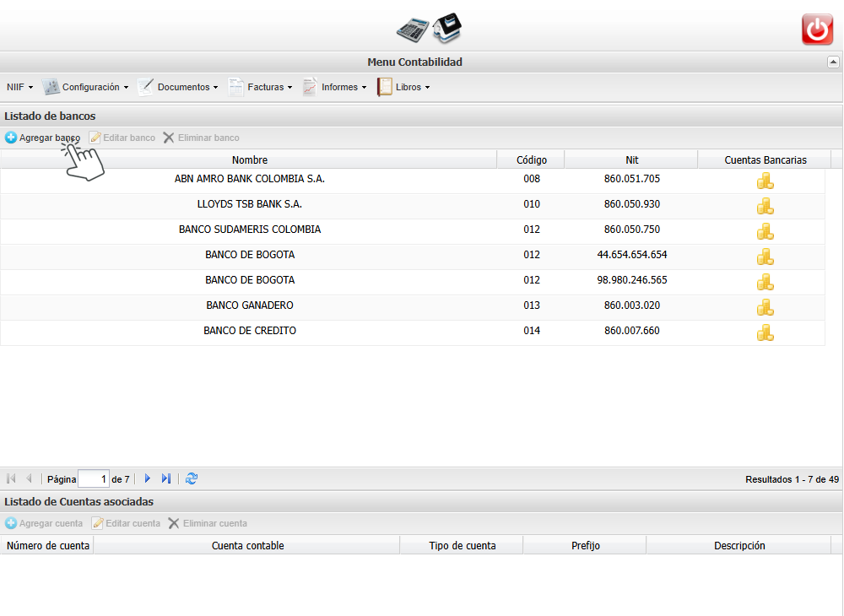Open the Facturas menu
This screenshot has height=616, width=844.
261,87
